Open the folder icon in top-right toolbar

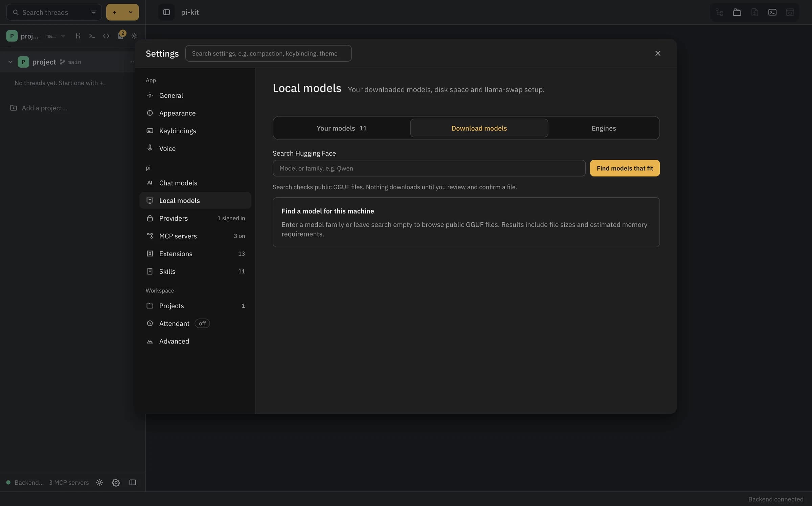[737, 13]
